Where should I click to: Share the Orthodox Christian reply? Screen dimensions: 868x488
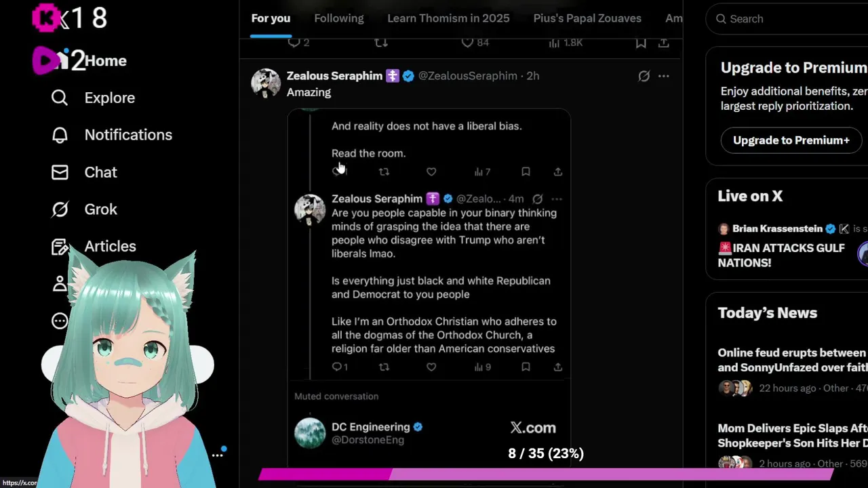click(558, 367)
